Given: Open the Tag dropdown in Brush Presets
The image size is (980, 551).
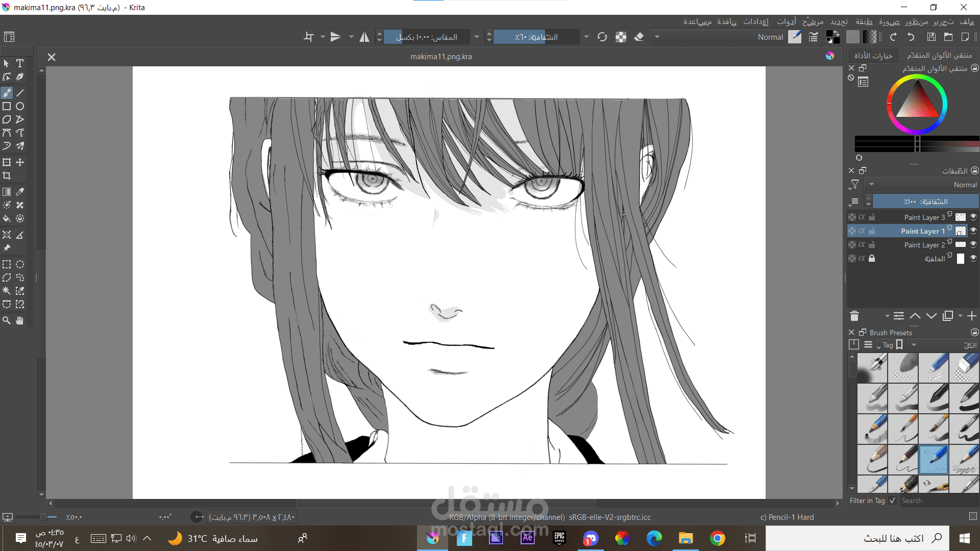Looking at the screenshot, I should (x=890, y=344).
